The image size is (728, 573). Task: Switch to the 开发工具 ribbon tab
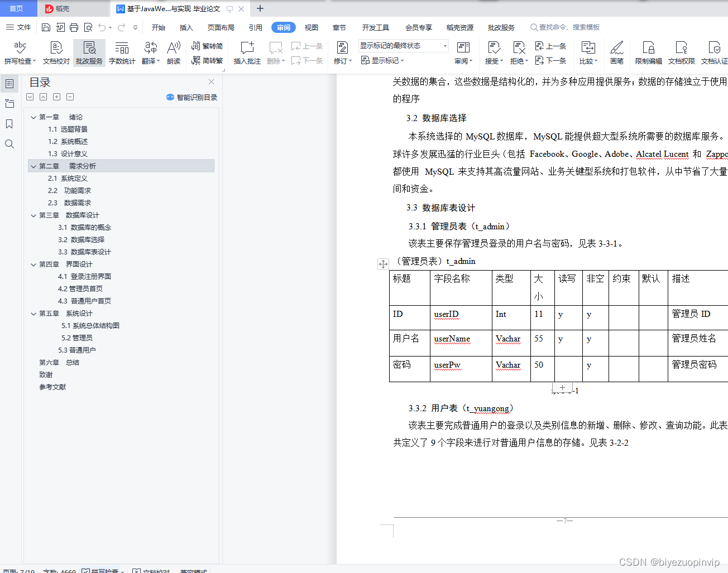[x=376, y=27]
